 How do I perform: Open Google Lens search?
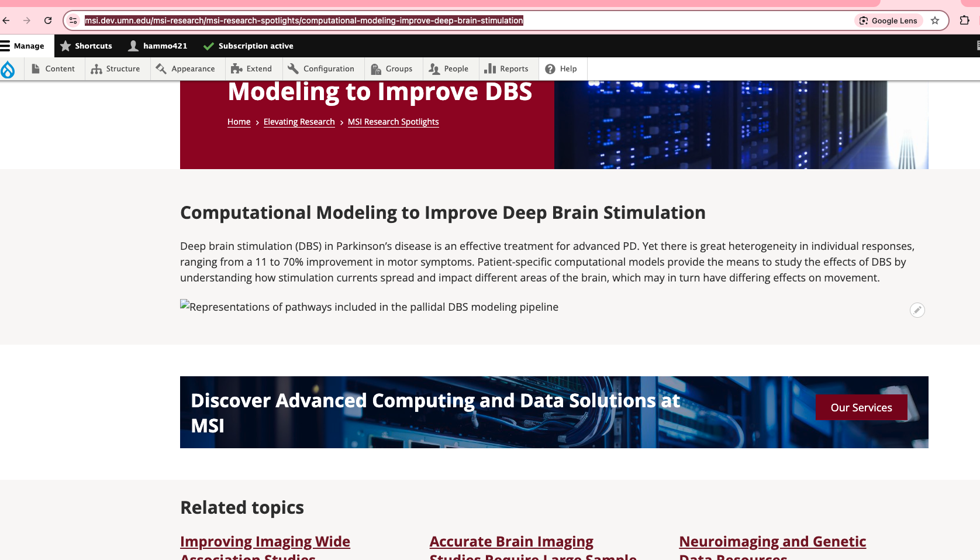point(888,20)
